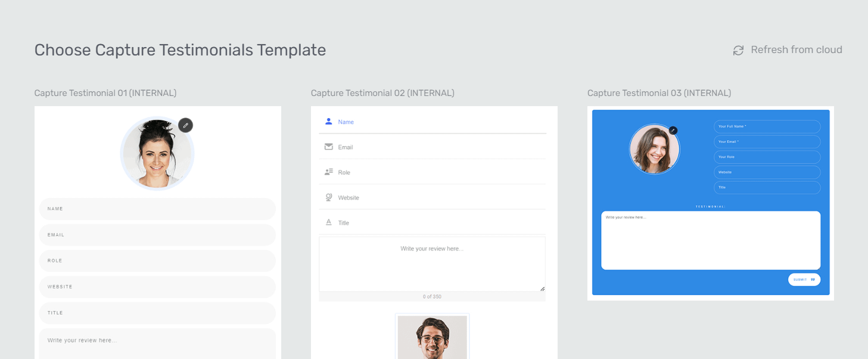Click the Refresh from cloud link

pos(796,50)
